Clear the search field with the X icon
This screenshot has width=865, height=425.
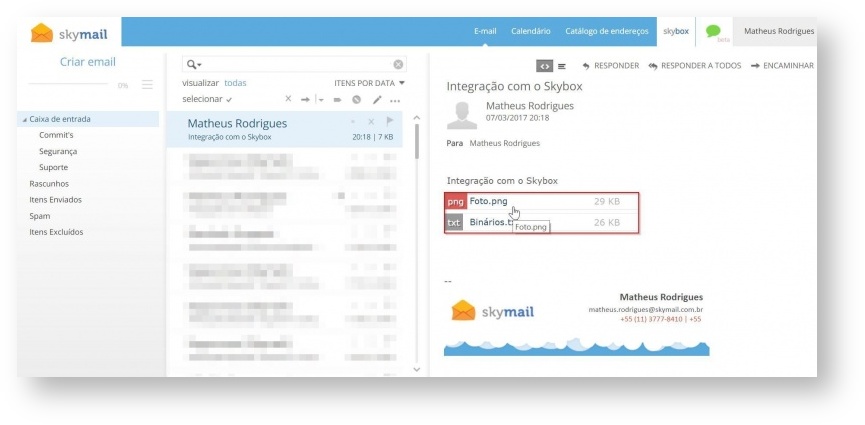coord(398,64)
